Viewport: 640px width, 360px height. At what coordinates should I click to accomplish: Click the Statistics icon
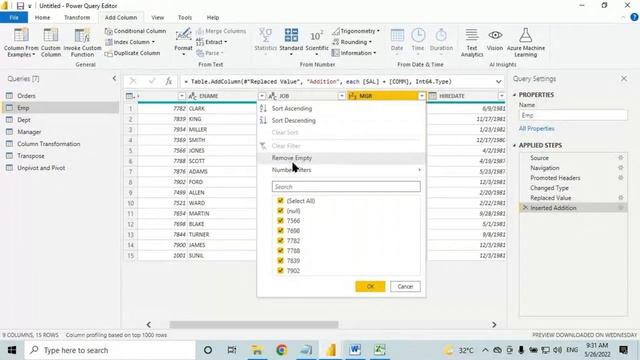(x=265, y=36)
